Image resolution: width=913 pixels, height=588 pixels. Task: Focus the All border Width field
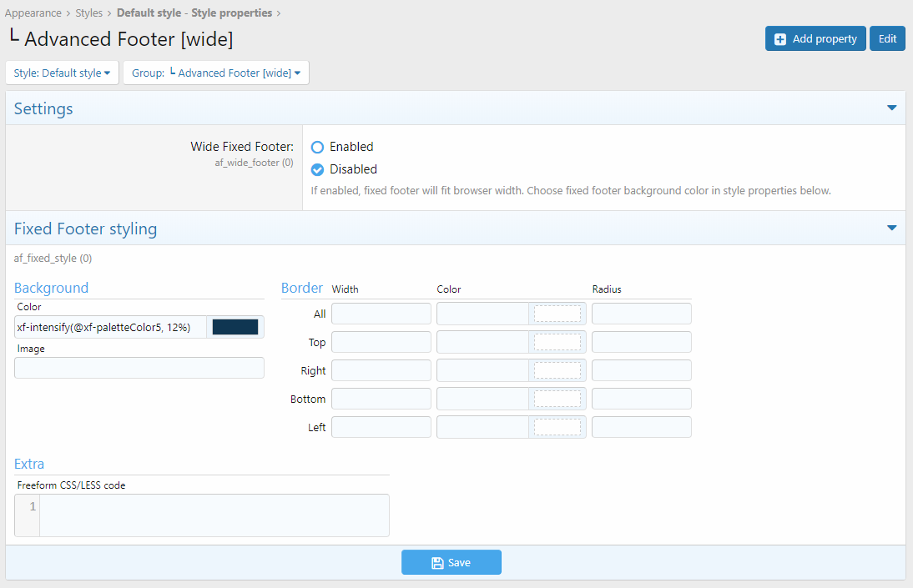381,314
